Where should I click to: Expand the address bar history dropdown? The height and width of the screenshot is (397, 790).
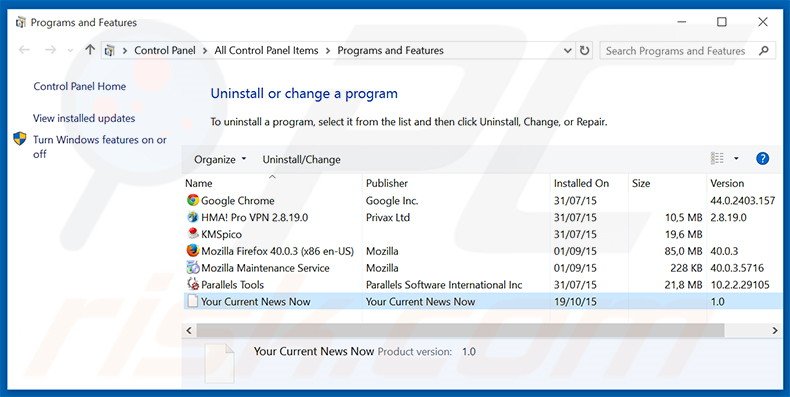click(x=568, y=50)
